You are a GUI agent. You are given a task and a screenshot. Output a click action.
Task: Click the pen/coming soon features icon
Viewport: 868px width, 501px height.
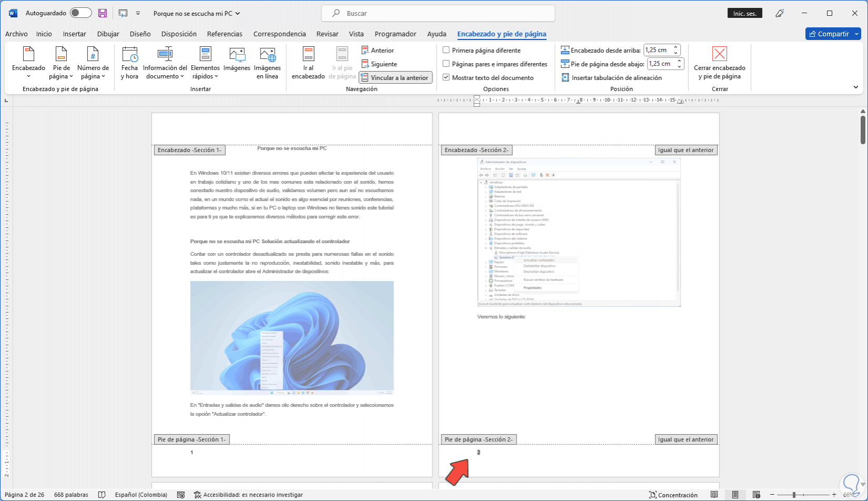tap(780, 13)
